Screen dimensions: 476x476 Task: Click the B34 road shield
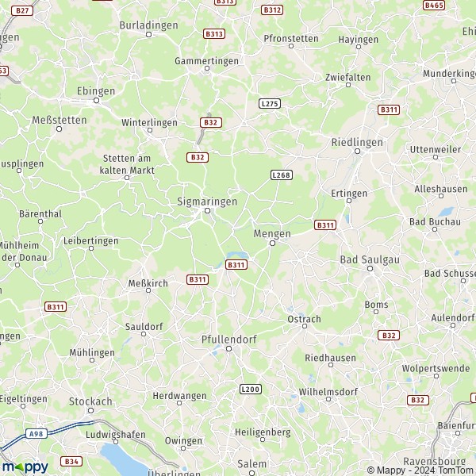pyautogui.click(x=71, y=462)
